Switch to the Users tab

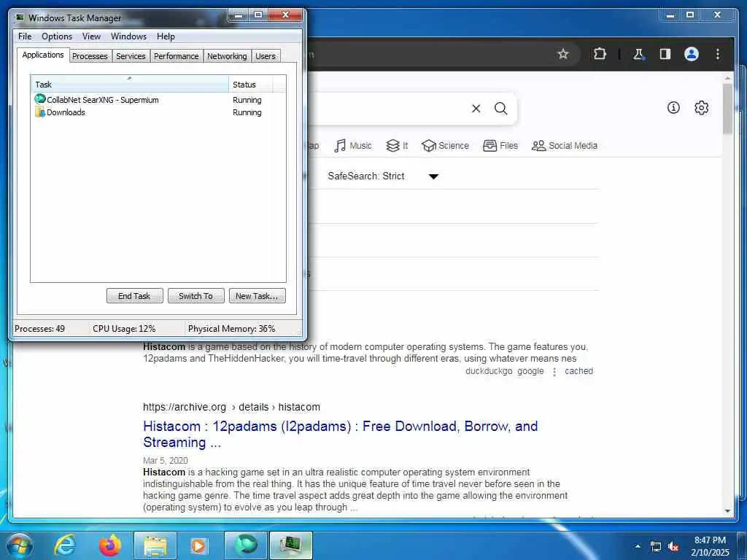tap(266, 56)
